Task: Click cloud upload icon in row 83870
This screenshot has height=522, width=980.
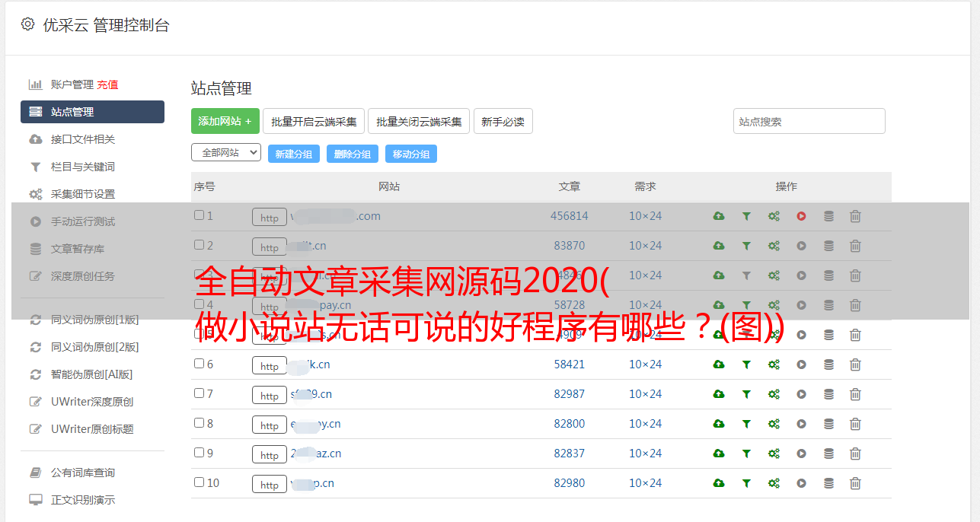Action: click(719, 246)
